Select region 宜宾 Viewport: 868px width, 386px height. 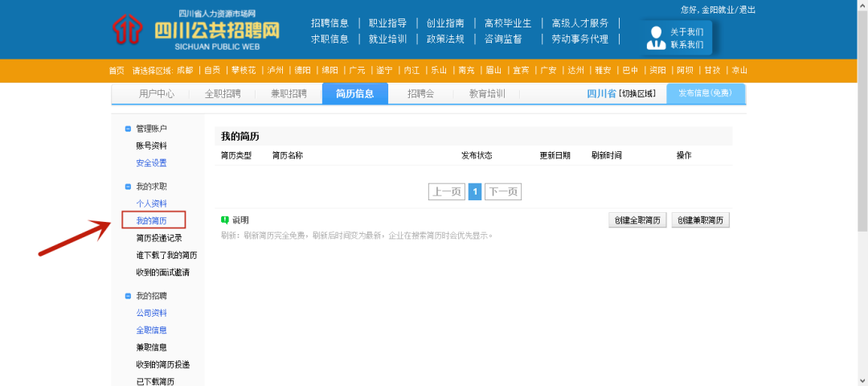[x=521, y=70]
